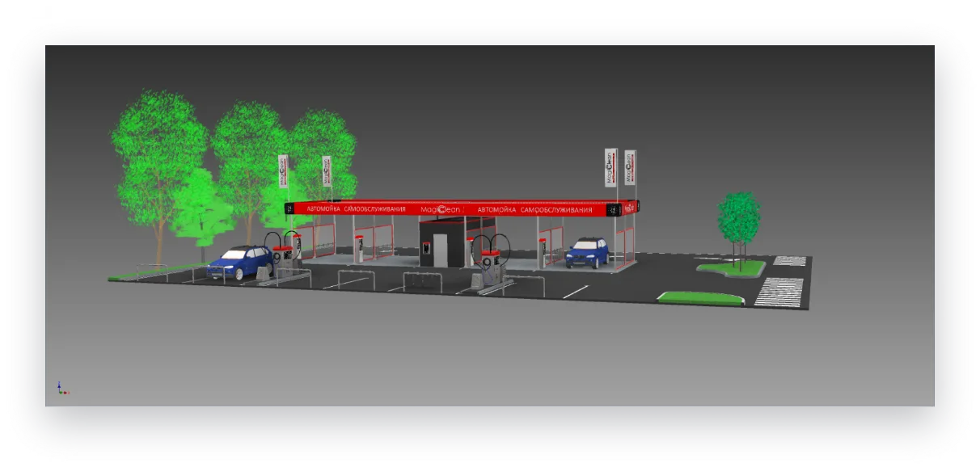Select the tallest MagiClean flag above the right end

pyautogui.click(x=611, y=167)
